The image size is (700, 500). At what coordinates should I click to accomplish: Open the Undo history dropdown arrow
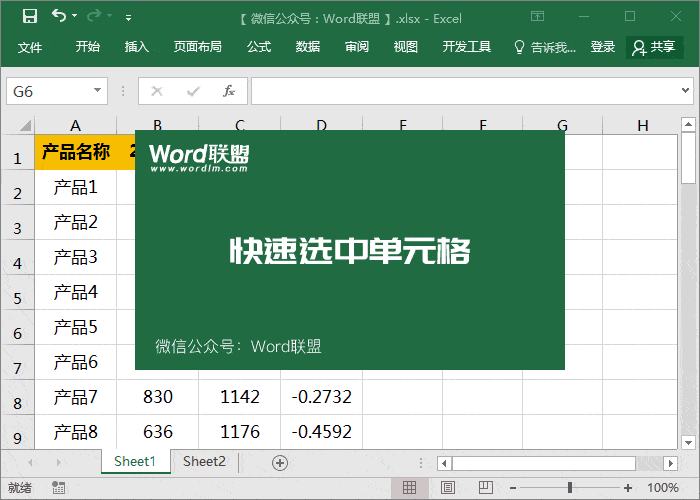(x=75, y=16)
